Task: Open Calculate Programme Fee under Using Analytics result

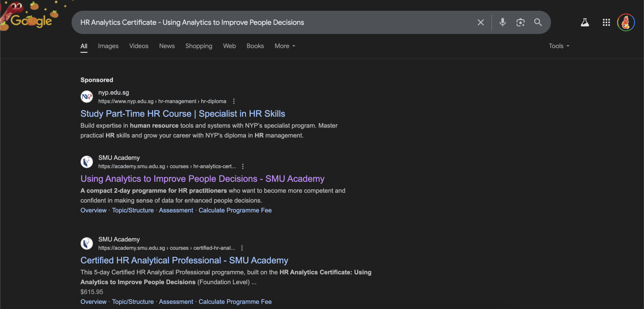Action: click(x=235, y=210)
